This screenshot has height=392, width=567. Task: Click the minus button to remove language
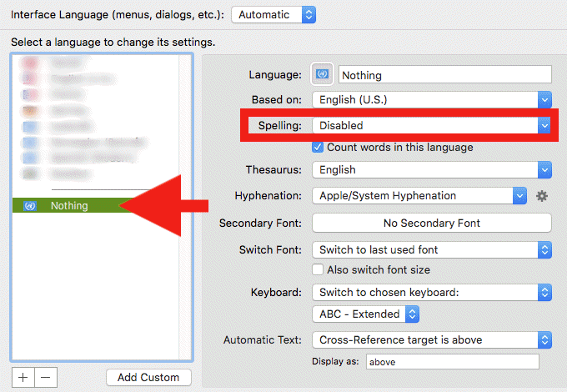coord(45,377)
